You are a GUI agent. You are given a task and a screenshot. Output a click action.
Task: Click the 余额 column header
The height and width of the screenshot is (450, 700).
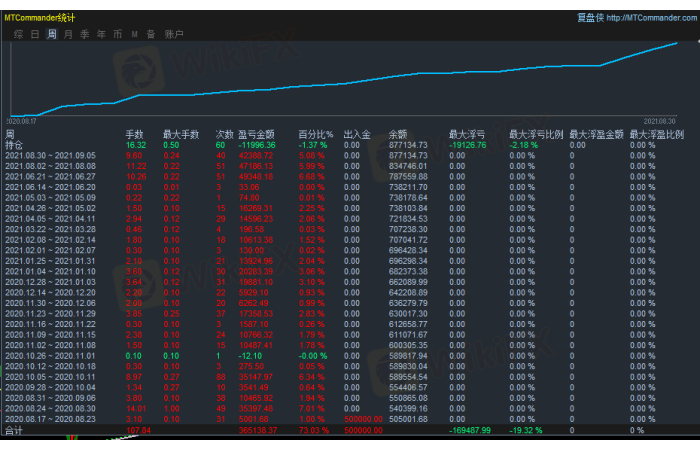click(398, 134)
